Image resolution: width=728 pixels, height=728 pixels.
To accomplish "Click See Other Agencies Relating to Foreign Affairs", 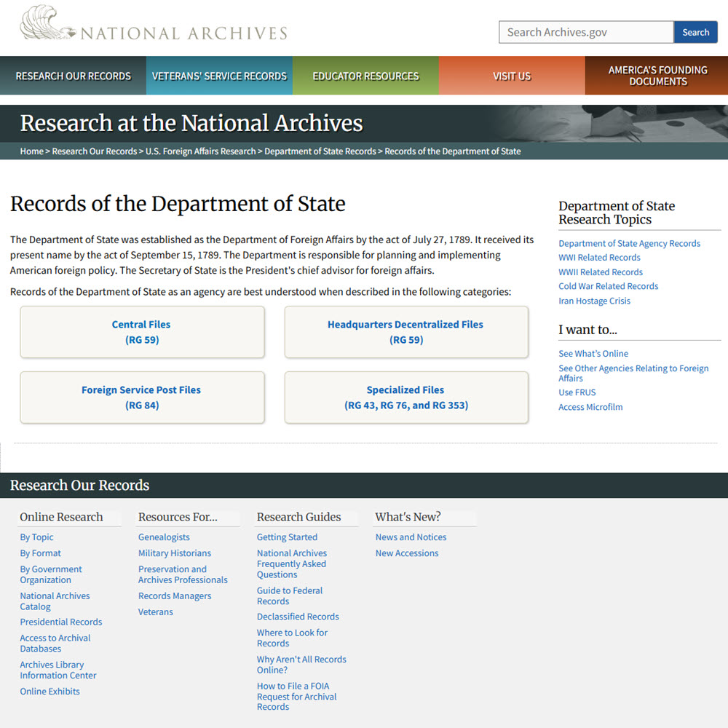I will (x=633, y=373).
